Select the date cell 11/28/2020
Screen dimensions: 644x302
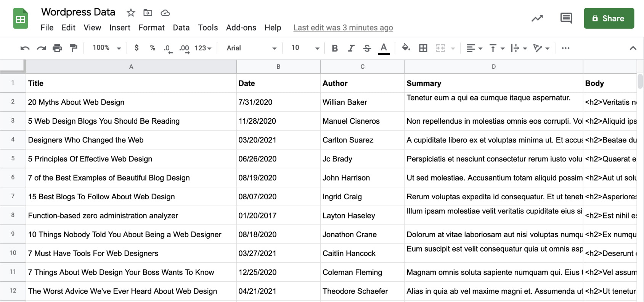coord(278,121)
